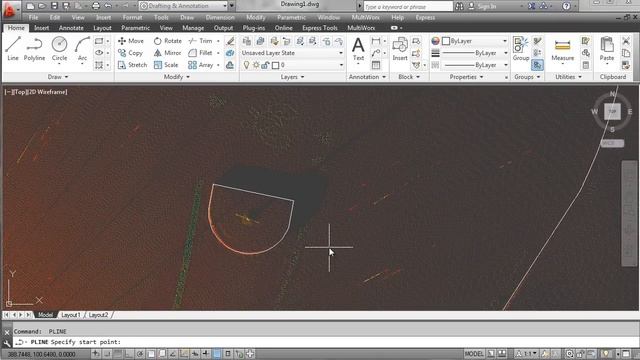Click the Group tool
Screen dimensions: 640x360
coord(520,49)
